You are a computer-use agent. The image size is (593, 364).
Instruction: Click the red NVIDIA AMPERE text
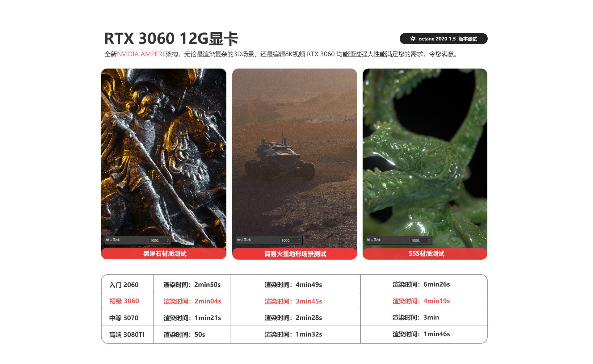coord(141,54)
